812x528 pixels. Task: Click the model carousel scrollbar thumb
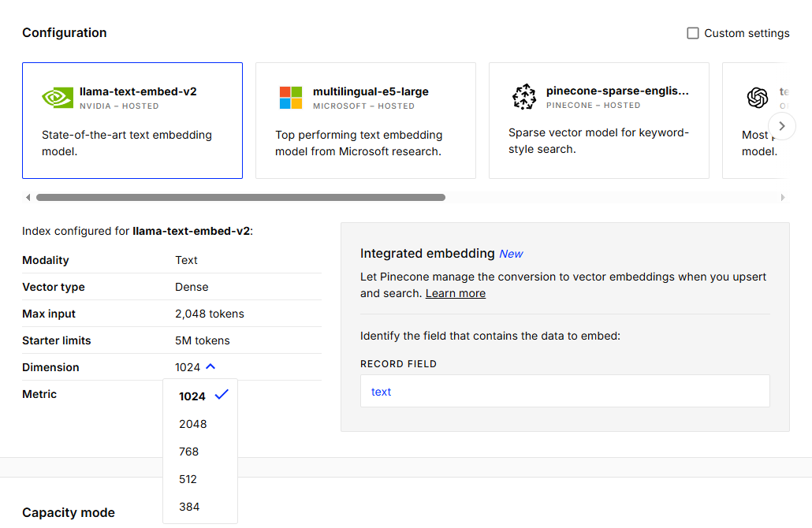coord(240,197)
